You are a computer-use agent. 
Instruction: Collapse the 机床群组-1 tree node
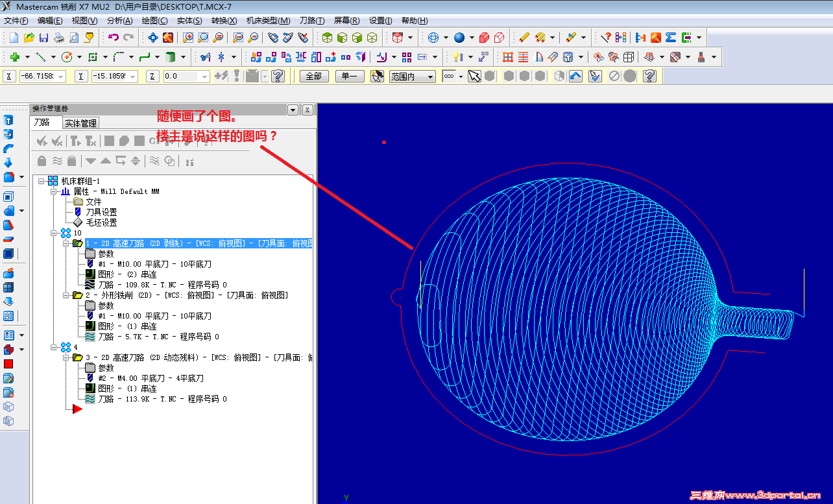pyautogui.click(x=41, y=181)
